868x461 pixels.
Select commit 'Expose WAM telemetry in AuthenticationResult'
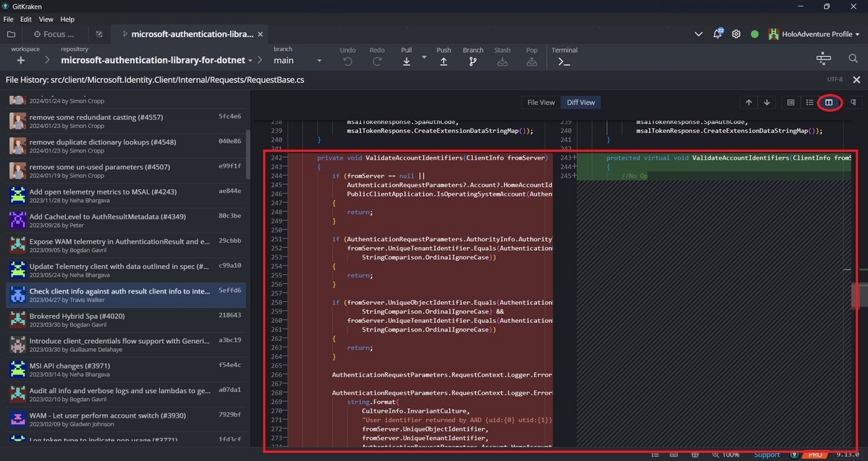[x=126, y=246]
